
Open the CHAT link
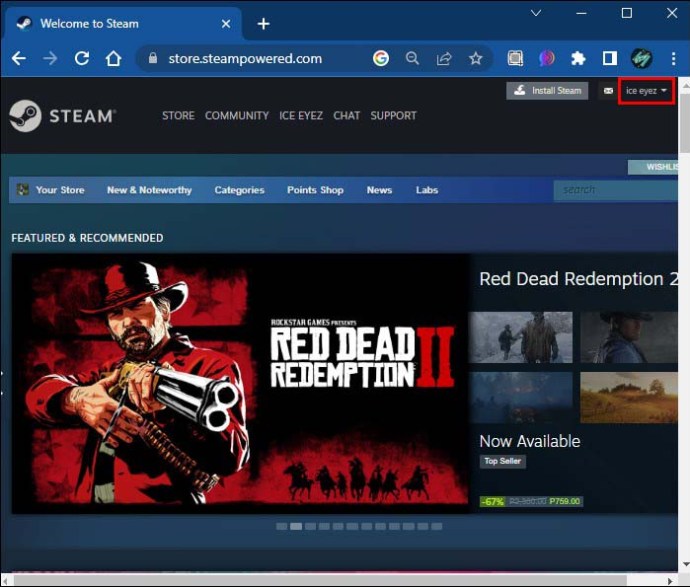(346, 116)
